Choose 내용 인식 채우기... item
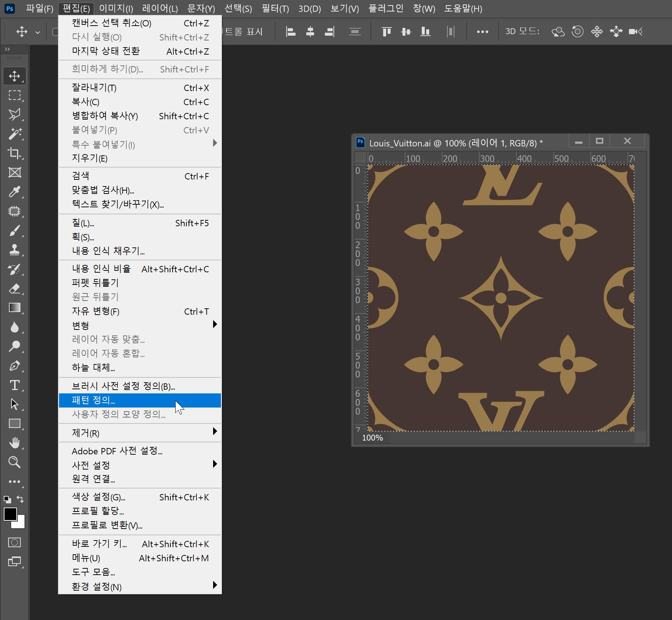This screenshot has height=620, width=672. click(140, 251)
